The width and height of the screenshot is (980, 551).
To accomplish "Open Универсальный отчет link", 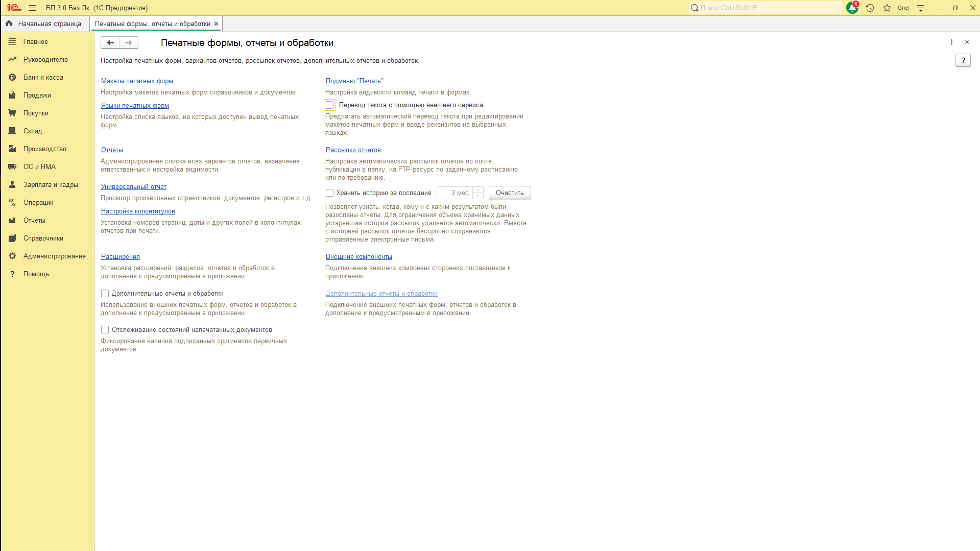I will pos(134,186).
